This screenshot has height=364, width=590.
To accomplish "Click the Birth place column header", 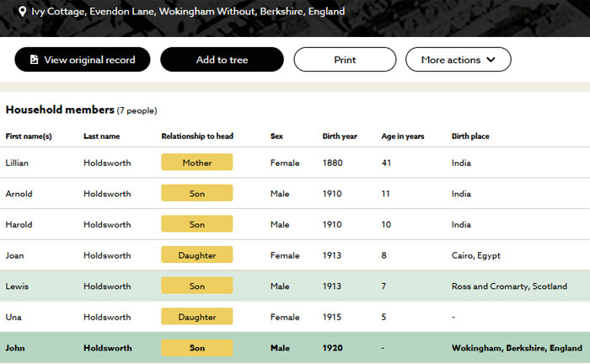I will [470, 136].
